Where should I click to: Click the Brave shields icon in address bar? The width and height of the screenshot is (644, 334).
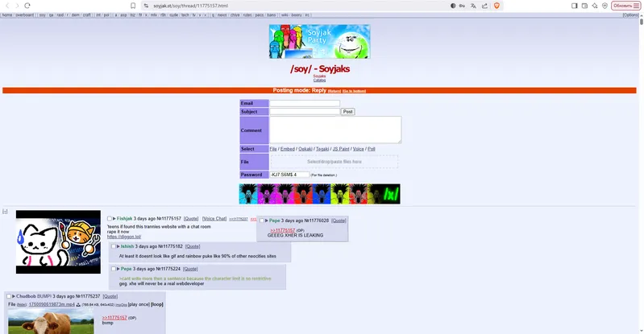497,5
